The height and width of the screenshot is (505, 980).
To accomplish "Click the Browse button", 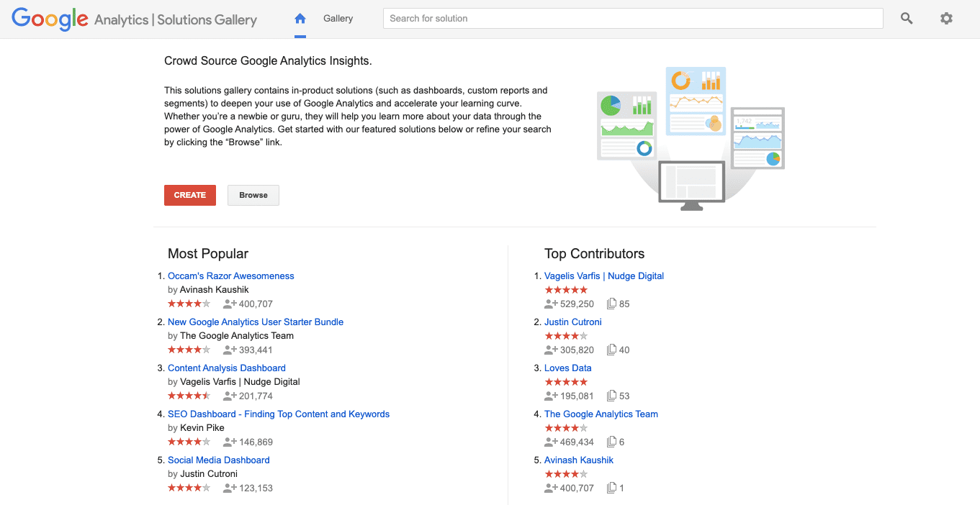I will [253, 195].
